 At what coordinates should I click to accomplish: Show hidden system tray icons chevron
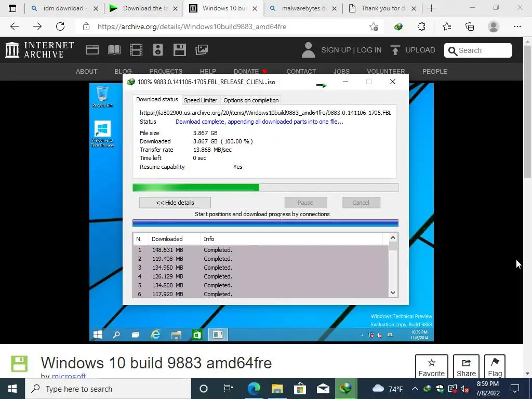click(x=415, y=389)
